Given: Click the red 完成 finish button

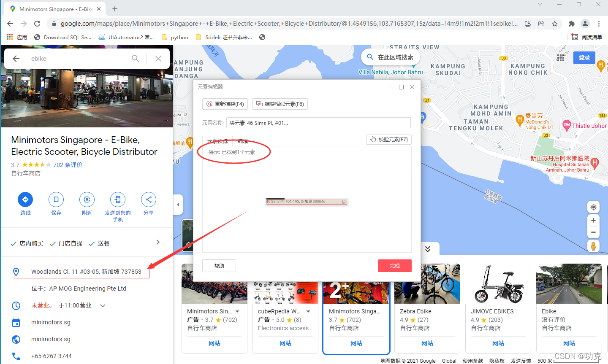Looking at the screenshot, I should [x=395, y=266].
